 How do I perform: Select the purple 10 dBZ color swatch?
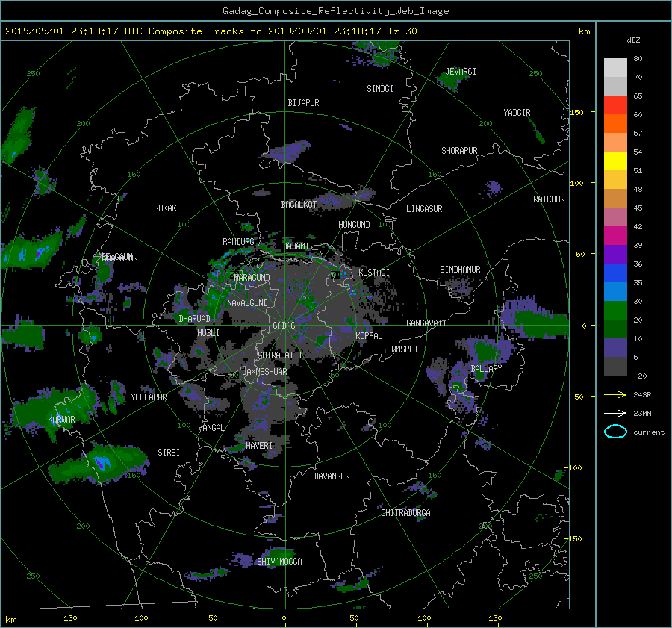pyautogui.click(x=615, y=347)
